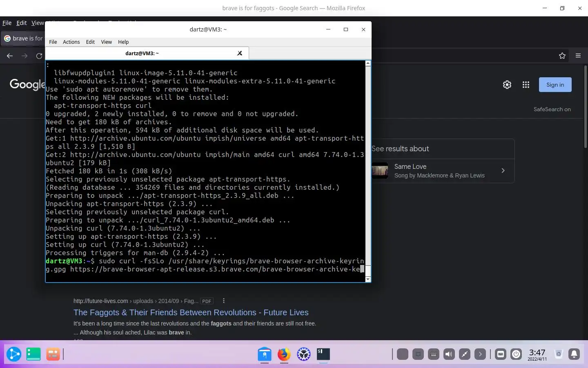Open the Same Love song result
This screenshot has width=588, height=368.
443,171
